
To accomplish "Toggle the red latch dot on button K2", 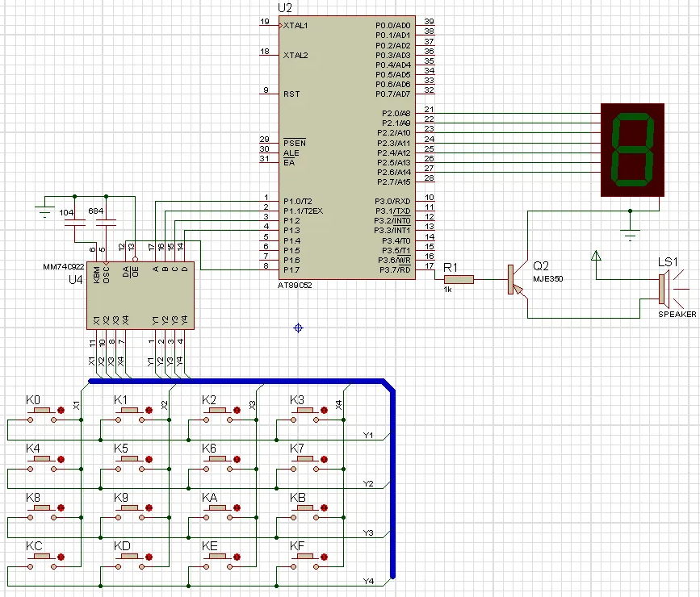I will click(x=237, y=410).
